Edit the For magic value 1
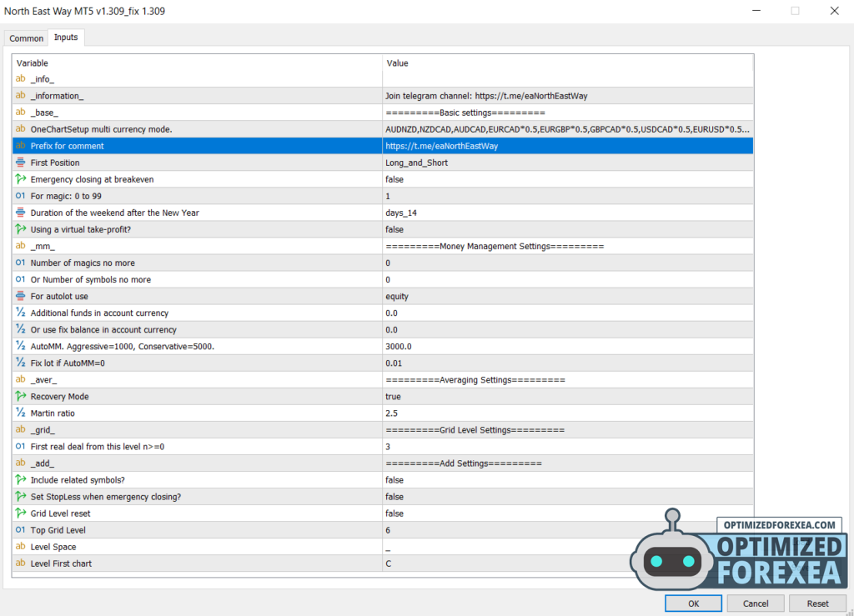Screen dimensions: 854x616 coord(568,196)
